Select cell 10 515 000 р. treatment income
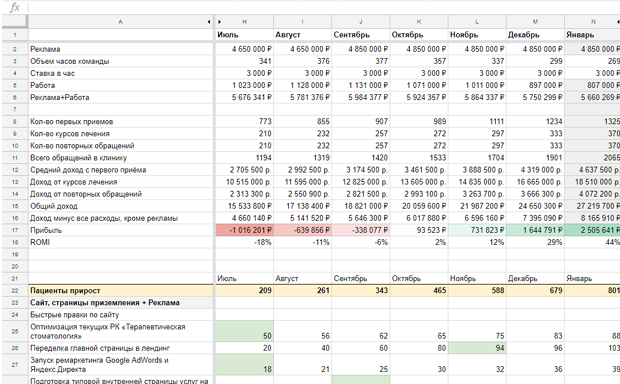 pyautogui.click(x=244, y=182)
